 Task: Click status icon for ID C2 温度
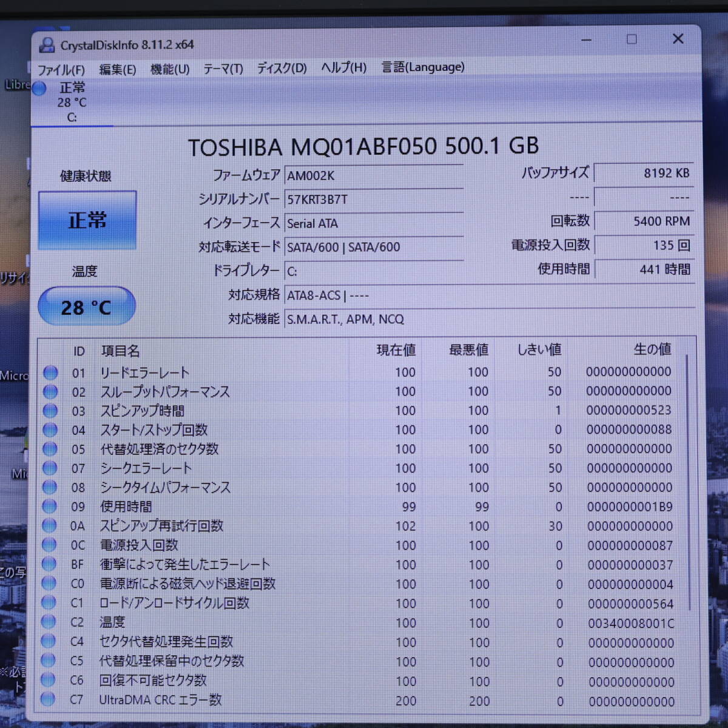point(49,622)
